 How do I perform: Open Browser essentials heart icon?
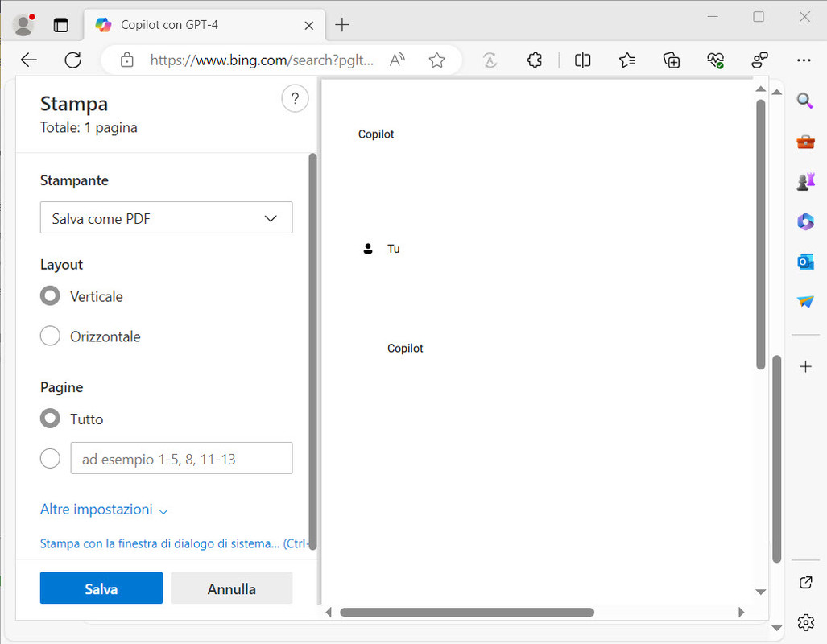(x=716, y=60)
